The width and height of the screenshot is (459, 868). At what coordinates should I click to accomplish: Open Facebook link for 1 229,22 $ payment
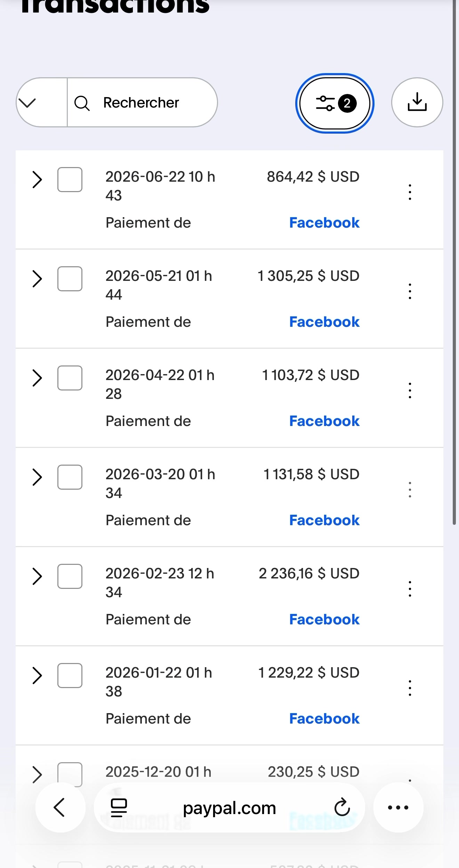tap(324, 719)
